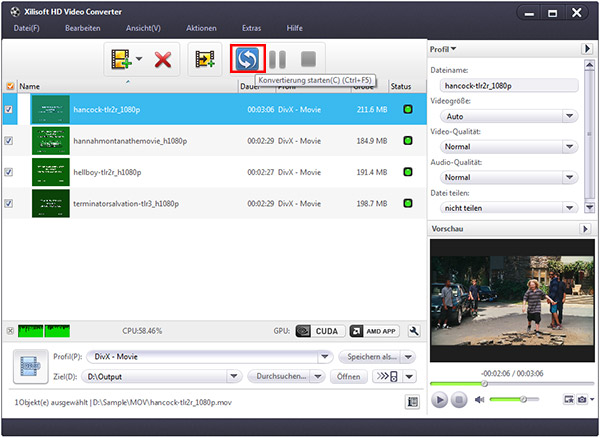
Task: Open the dropdown arrow next to Speichern als
Action: [x=408, y=357]
